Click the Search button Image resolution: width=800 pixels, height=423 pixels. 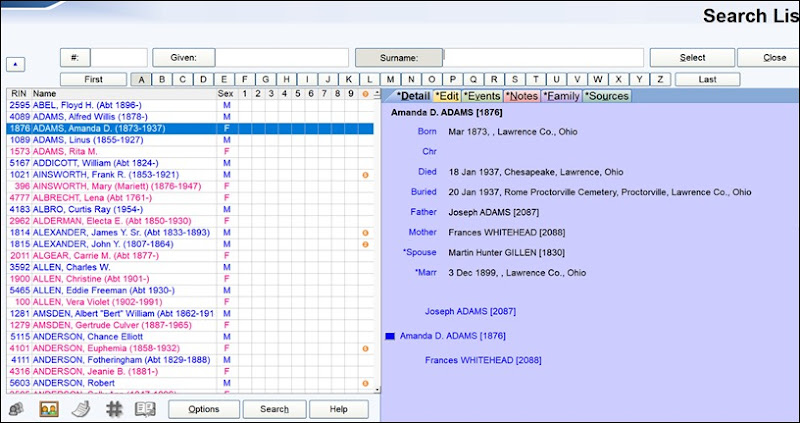click(274, 409)
